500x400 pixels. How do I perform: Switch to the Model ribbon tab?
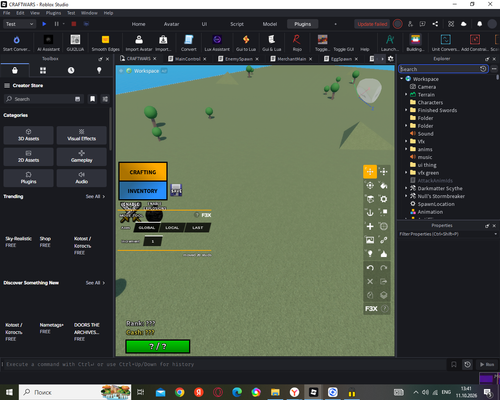click(x=270, y=24)
